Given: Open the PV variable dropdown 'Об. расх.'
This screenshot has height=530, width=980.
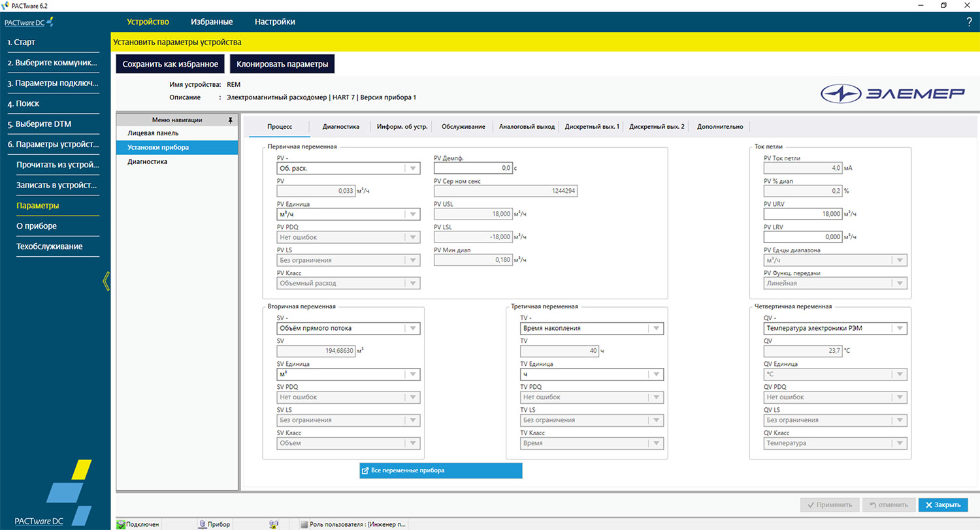Looking at the screenshot, I should 412,168.
